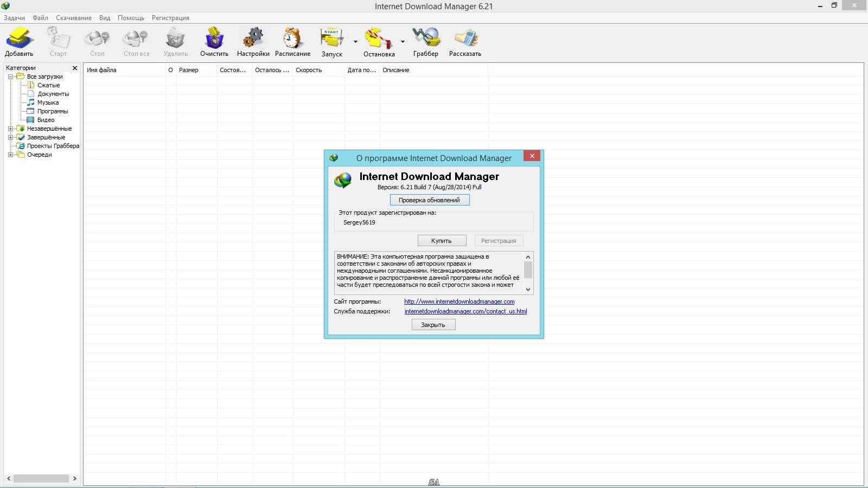Open the Регистрация menu
The width and height of the screenshot is (868, 488).
[x=170, y=18]
